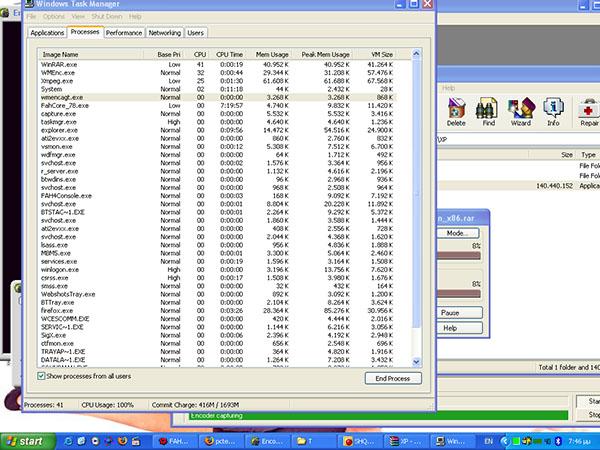Open the File menu in Task Manager
600x450 pixels.
coord(31,16)
